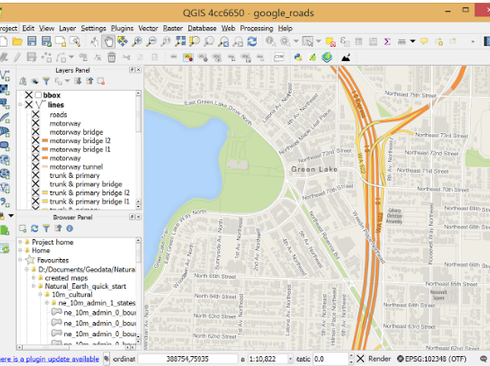Click the yellow Map Tips speech bubble icon
490x366 pixels.
pyautogui.click(x=424, y=41)
